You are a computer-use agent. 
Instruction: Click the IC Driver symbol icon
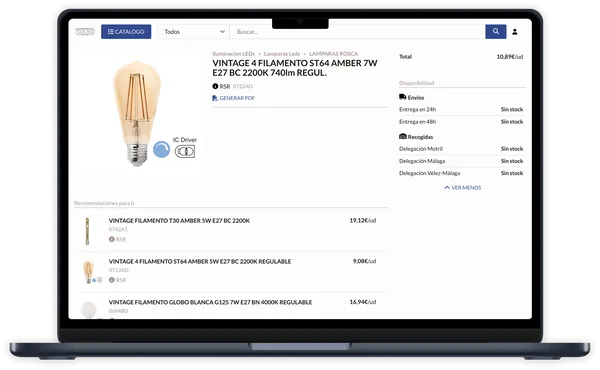coord(185,152)
